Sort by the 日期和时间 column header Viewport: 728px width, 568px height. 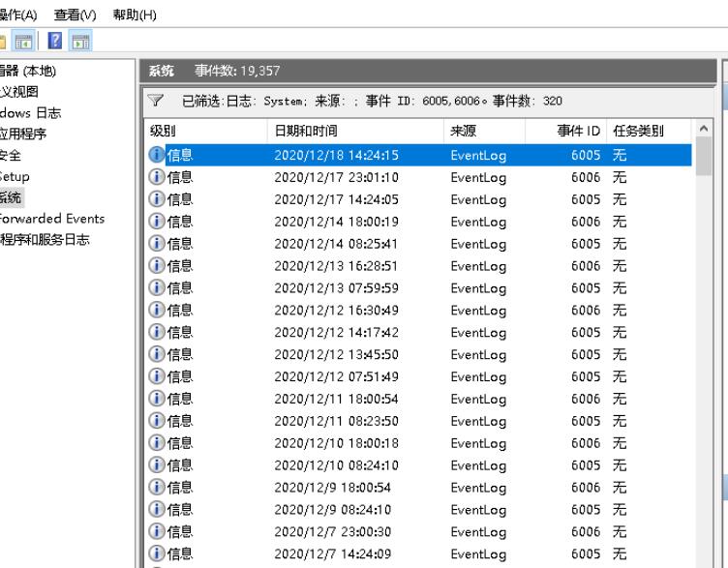[x=355, y=131]
